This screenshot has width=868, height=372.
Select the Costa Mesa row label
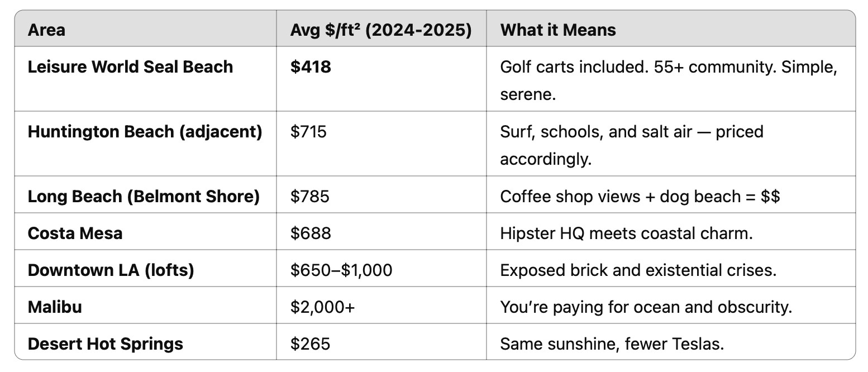pyautogui.click(x=75, y=233)
